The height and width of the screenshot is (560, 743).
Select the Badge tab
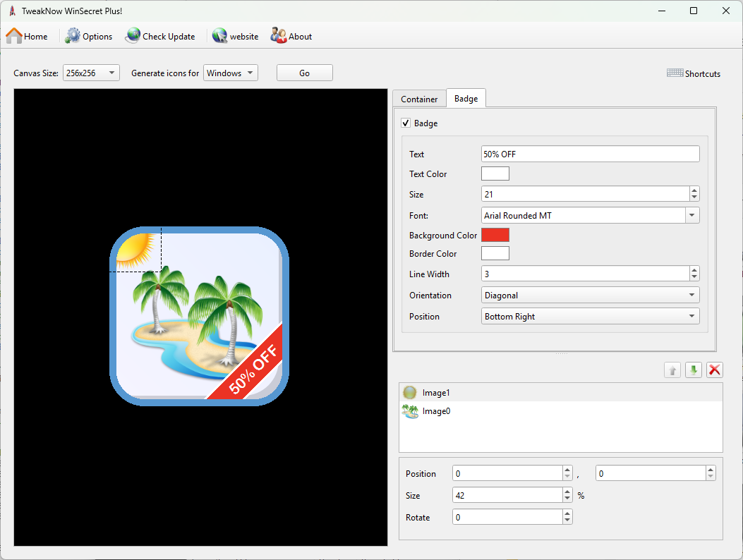click(466, 99)
